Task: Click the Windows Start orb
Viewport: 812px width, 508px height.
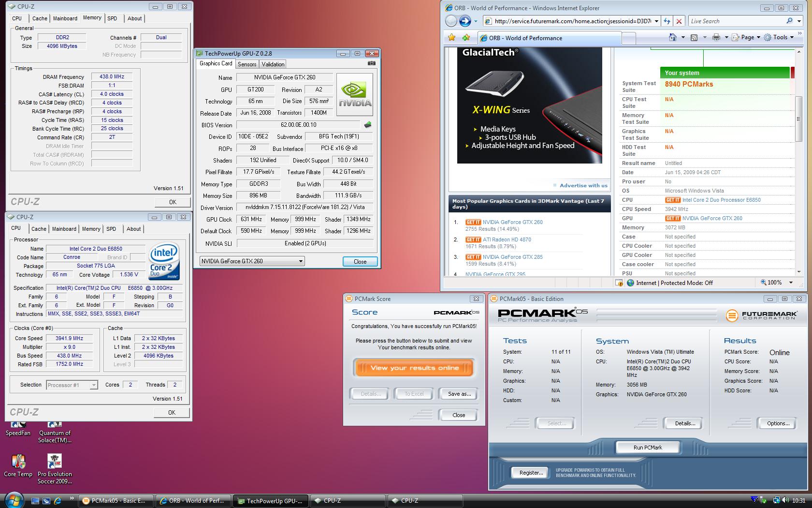Action: point(14,500)
